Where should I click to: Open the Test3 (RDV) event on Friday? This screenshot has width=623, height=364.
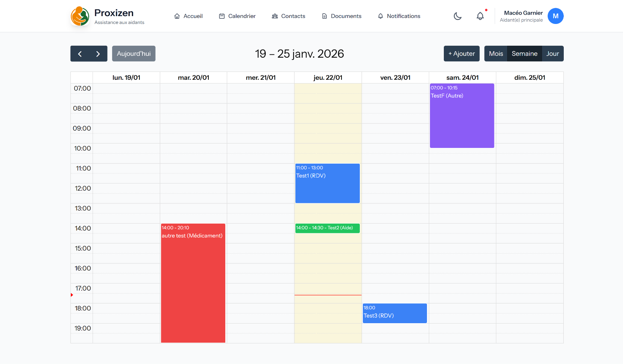pos(395,313)
